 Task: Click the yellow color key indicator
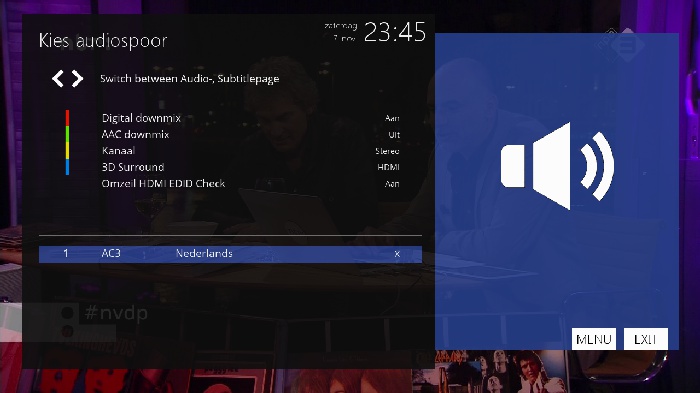click(67, 151)
